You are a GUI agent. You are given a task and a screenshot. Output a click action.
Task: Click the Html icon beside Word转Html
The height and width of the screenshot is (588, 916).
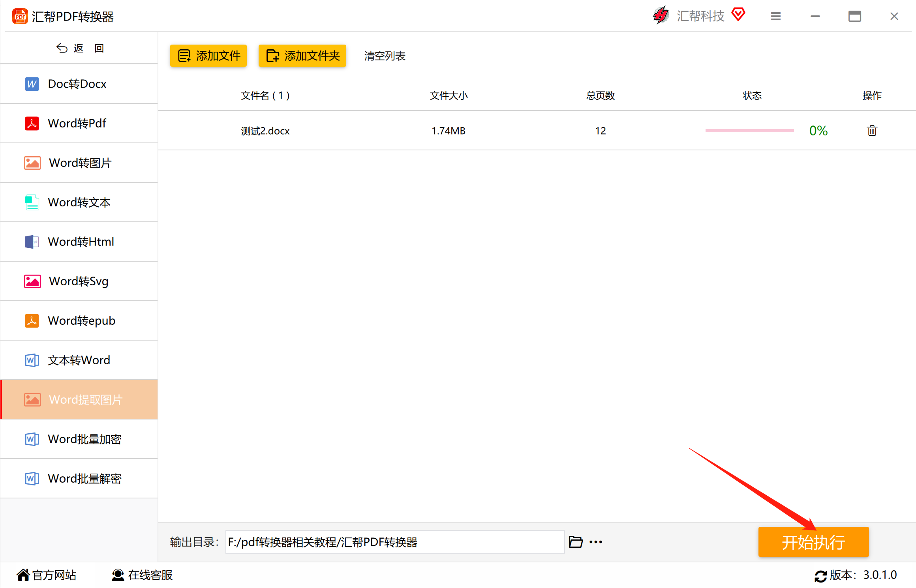click(x=32, y=242)
